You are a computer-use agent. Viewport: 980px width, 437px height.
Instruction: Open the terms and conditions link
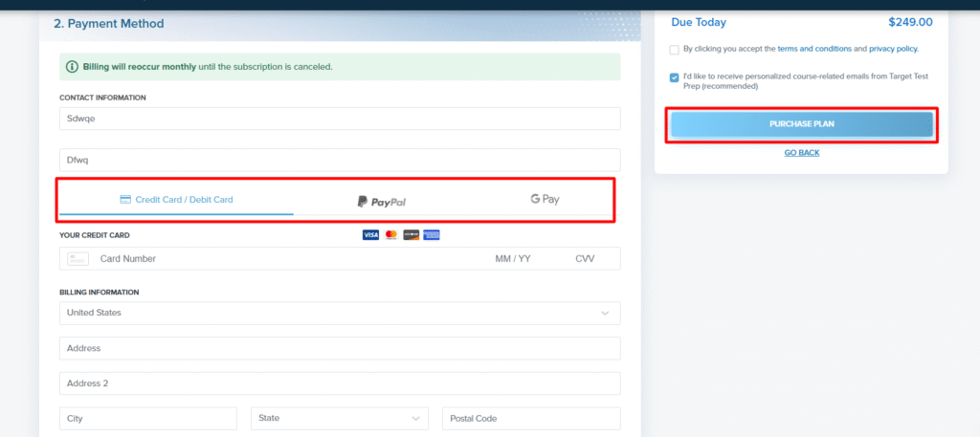tap(814, 48)
